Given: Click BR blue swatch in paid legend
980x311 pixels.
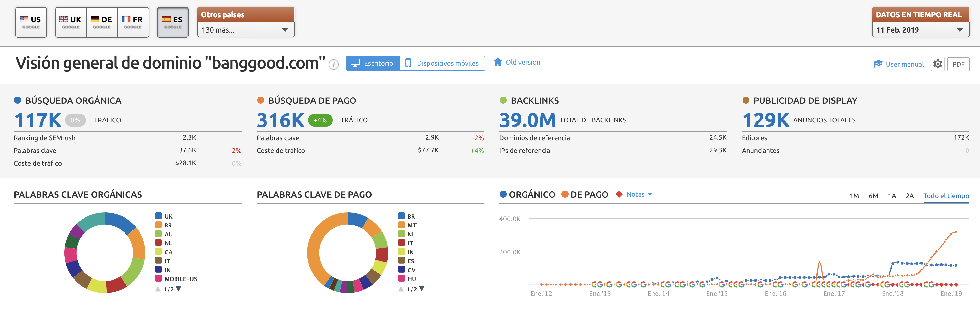Looking at the screenshot, I should click(401, 216).
